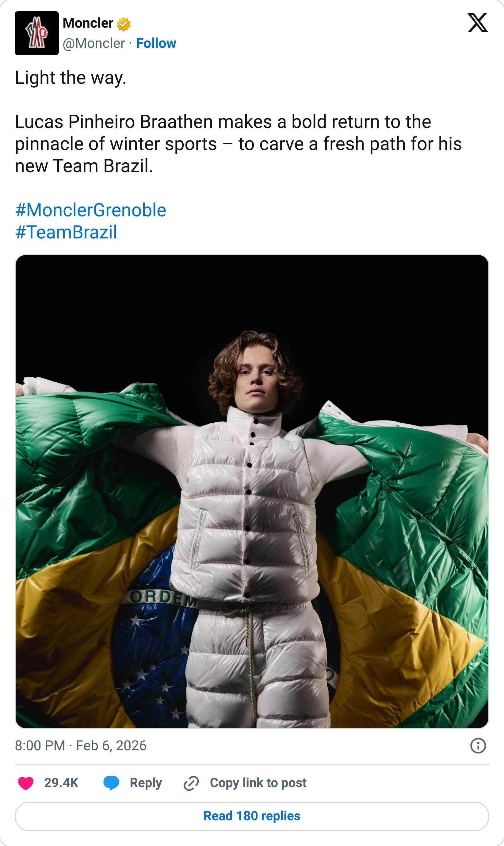The height and width of the screenshot is (846, 504).
Task: Open the post info icon
Action: pos(478,746)
